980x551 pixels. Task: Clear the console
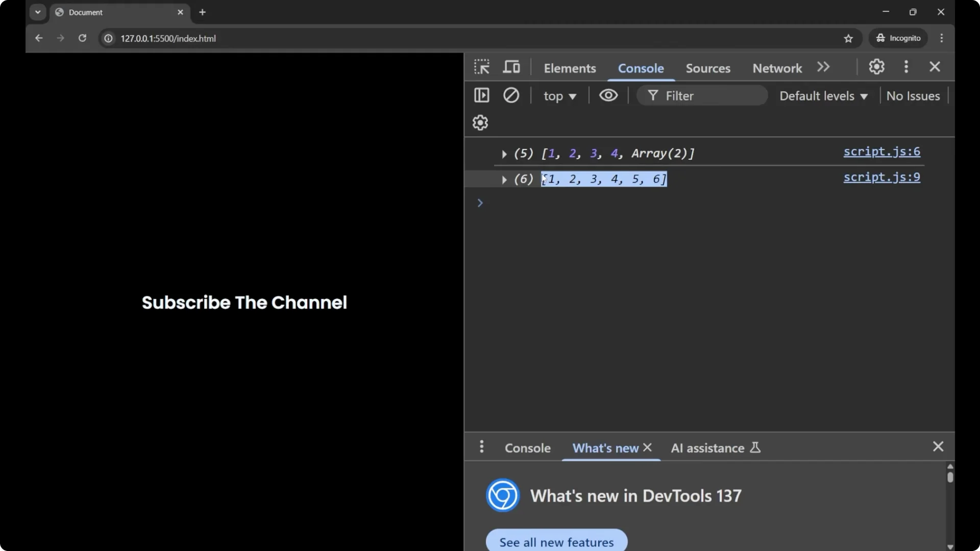coord(512,95)
